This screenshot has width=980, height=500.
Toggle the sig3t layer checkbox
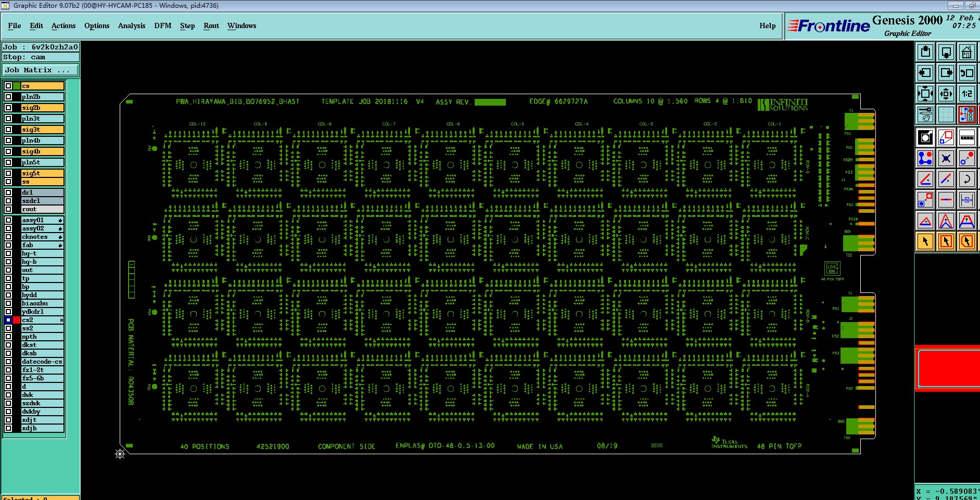[x=8, y=130]
